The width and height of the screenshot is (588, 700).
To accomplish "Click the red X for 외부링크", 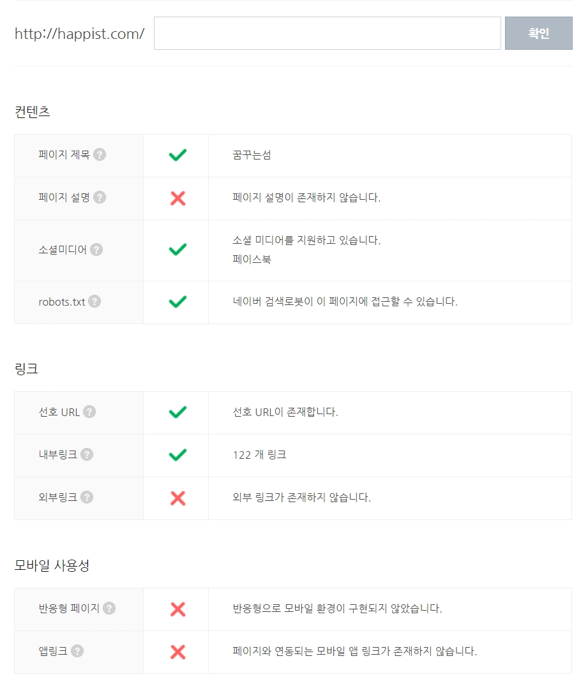I will (177, 498).
